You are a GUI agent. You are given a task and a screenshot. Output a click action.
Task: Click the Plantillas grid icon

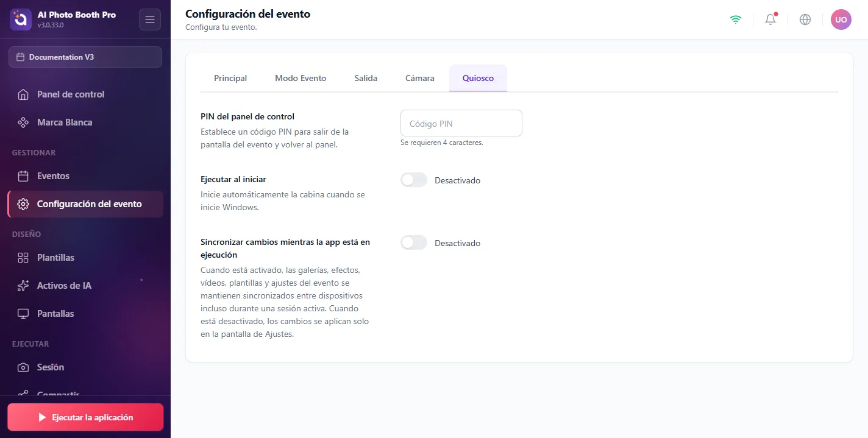pos(23,258)
